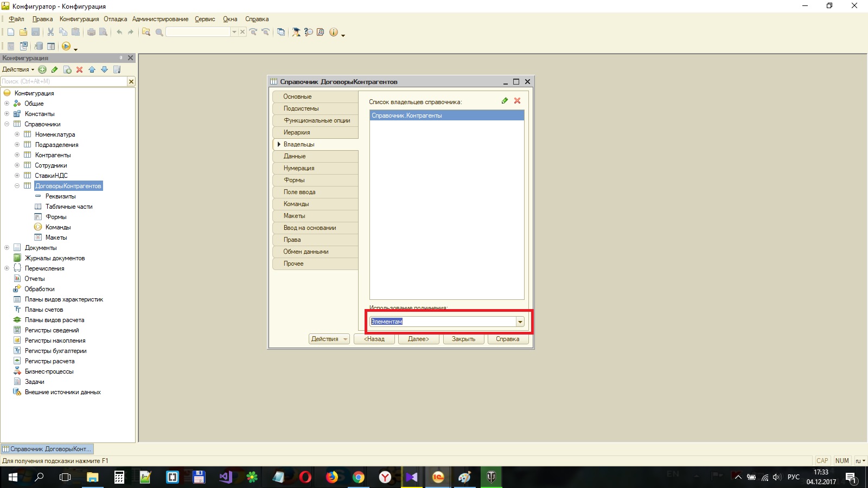
Task: Click the Далее> button
Action: (x=419, y=339)
